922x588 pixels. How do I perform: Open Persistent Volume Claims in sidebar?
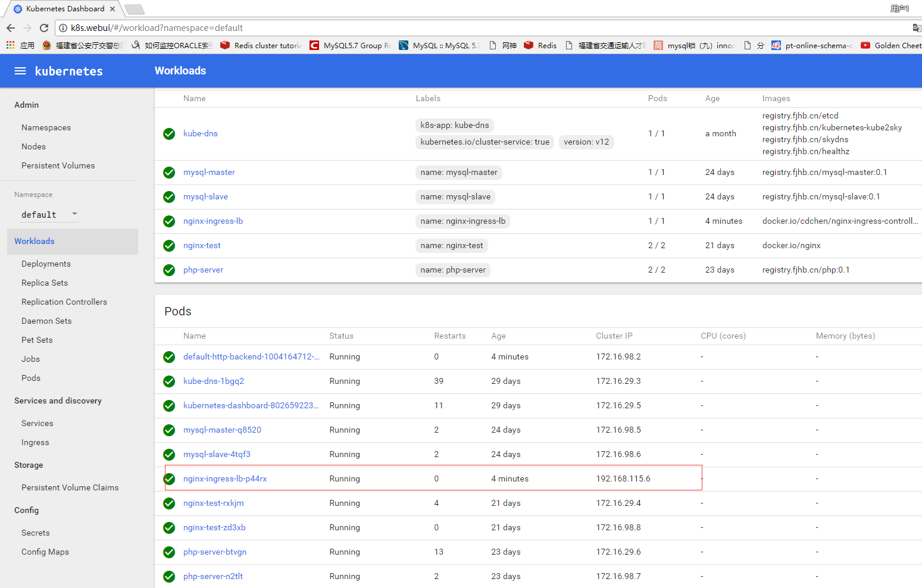[70, 487]
